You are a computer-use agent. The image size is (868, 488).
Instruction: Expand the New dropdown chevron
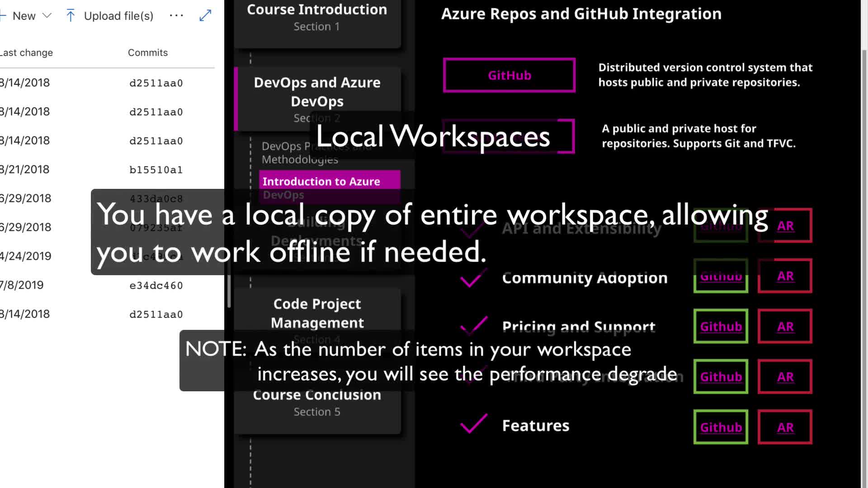pyautogui.click(x=47, y=16)
